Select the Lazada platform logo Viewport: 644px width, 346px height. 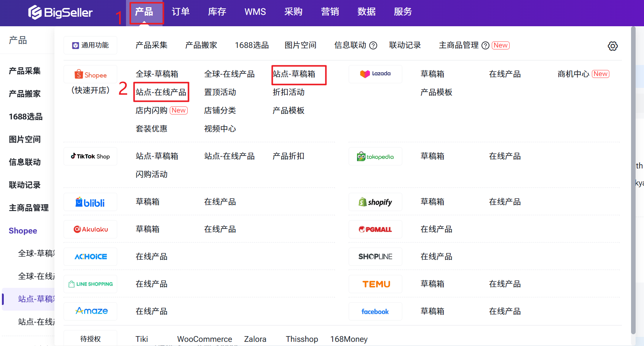[375, 74]
